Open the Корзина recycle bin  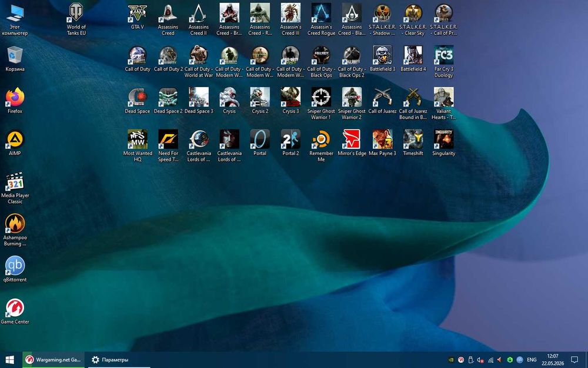(15, 59)
